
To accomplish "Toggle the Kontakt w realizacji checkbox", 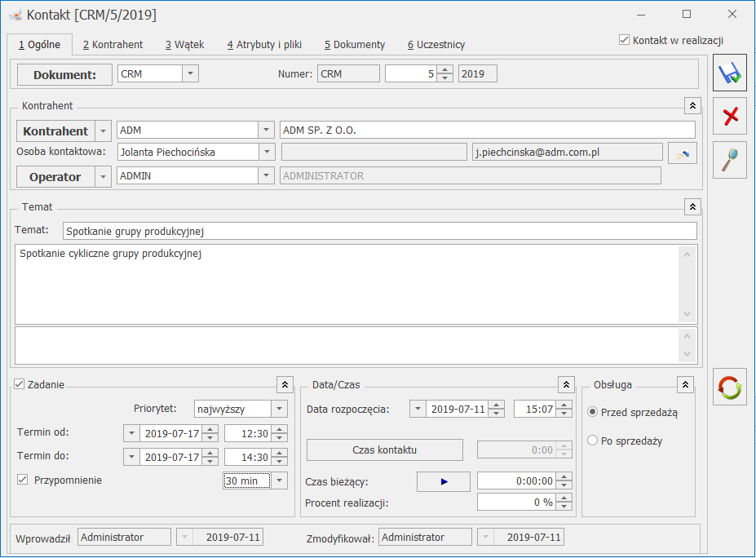I will 625,40.
